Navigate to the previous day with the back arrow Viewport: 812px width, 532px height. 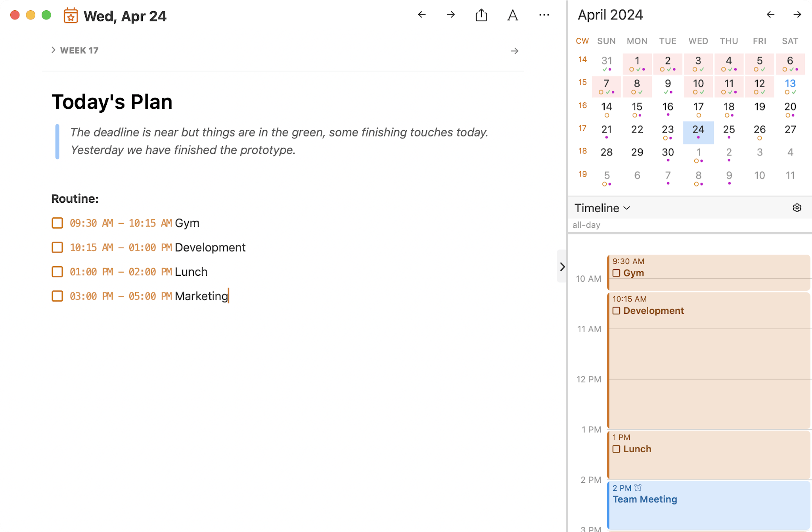(x=421, y=15)
